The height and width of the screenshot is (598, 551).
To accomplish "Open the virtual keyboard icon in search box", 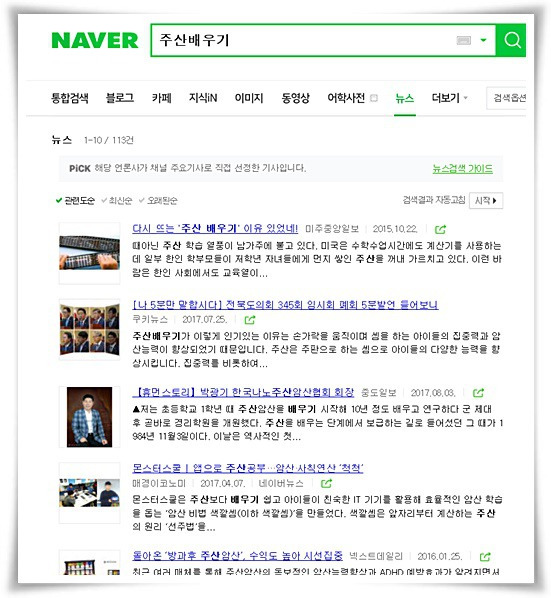I will coord(464,40).
